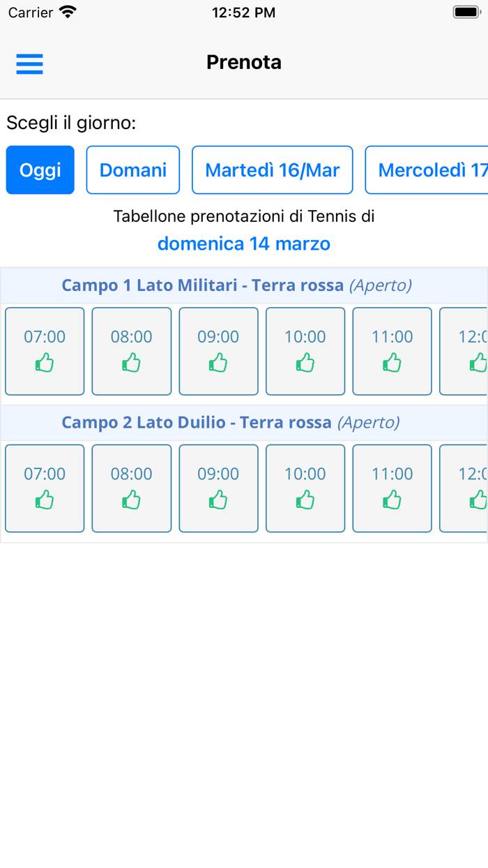Select the Oggi day filter
The height and width of the screenshot is (868, 488).
(40, 170)
